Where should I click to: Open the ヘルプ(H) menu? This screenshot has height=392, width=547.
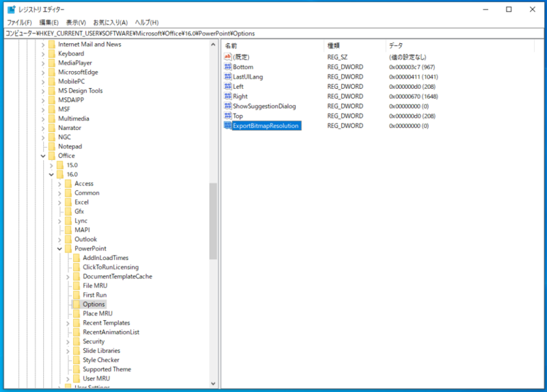(x=146, y=23)
